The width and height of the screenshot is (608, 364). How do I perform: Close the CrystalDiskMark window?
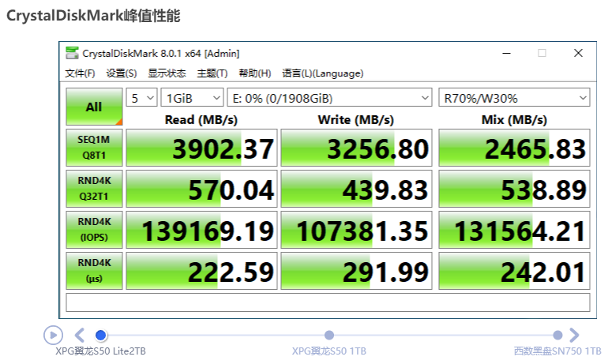coord(578,53)
